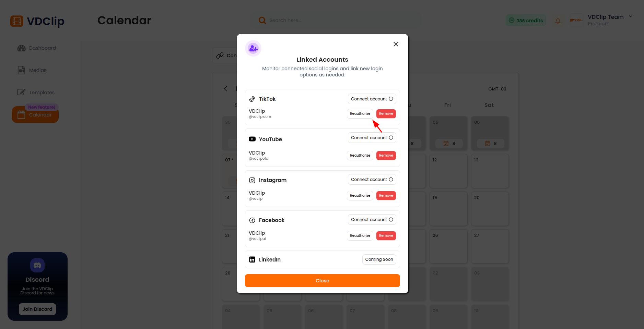Open the VDClip Team account dropdown
This screenshot has height=329, width=644.
(631, 16)
